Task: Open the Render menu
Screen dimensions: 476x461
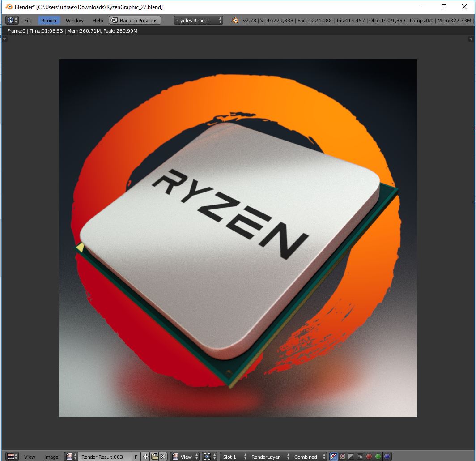Action: click(49, 21)
